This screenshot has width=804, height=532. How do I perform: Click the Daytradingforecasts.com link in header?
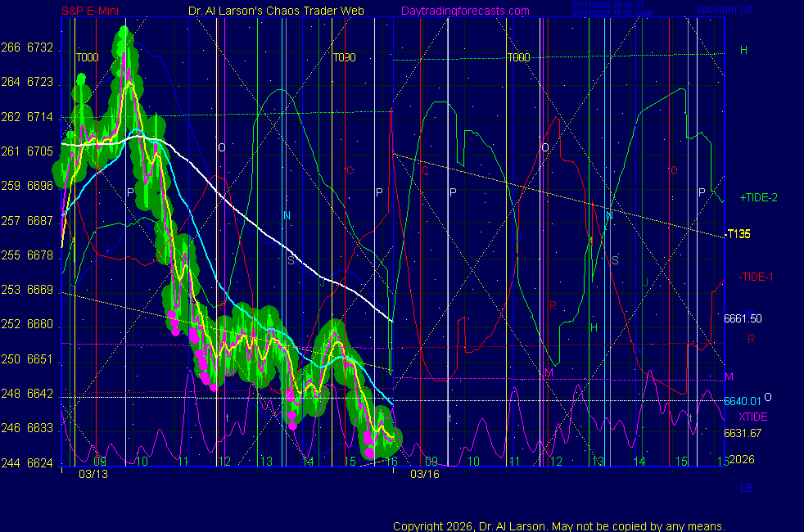coord(464,11)
